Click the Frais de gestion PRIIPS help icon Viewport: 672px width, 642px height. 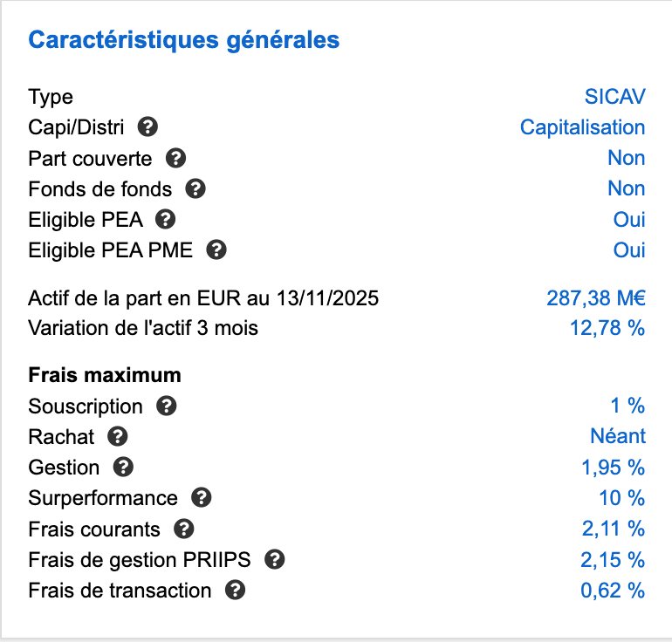[x=275, y=559]
